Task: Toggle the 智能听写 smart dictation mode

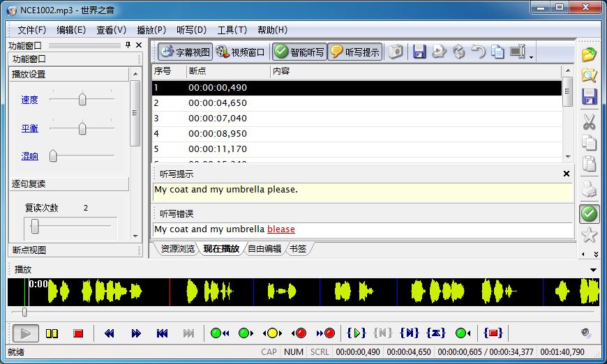Action: (x=299, y=52)
